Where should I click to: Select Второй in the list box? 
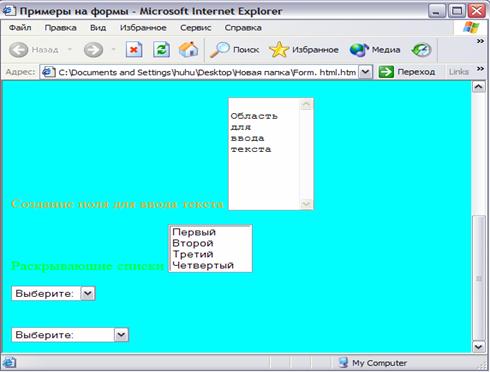pos(210,243)
